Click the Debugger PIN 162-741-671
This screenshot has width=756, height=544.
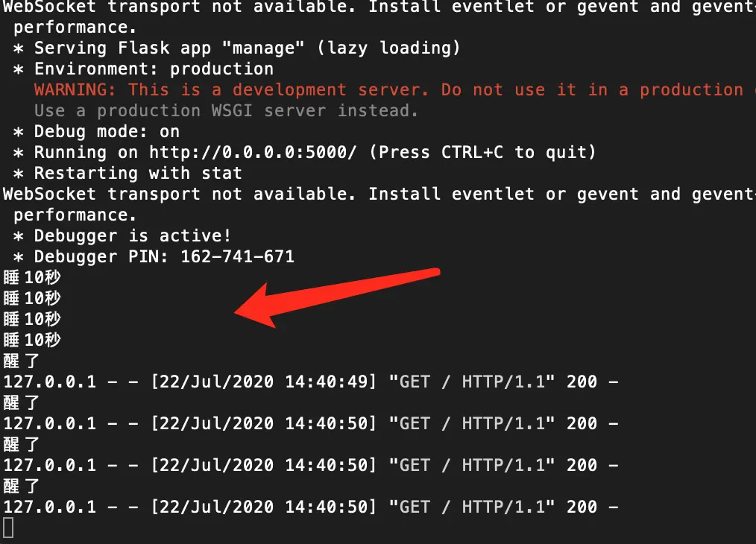pos(238,256)
